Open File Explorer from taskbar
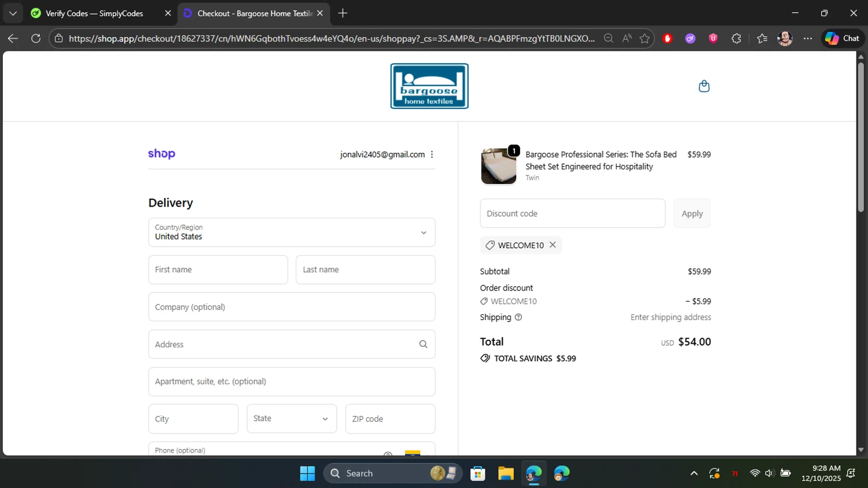868x488 pixels. pyautogui.click(x=506, y=474)
